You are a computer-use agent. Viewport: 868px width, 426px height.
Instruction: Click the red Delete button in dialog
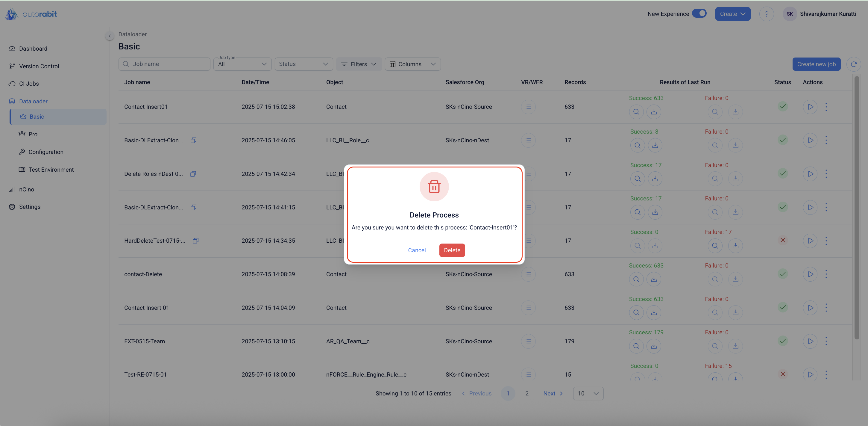pos(452,250)
